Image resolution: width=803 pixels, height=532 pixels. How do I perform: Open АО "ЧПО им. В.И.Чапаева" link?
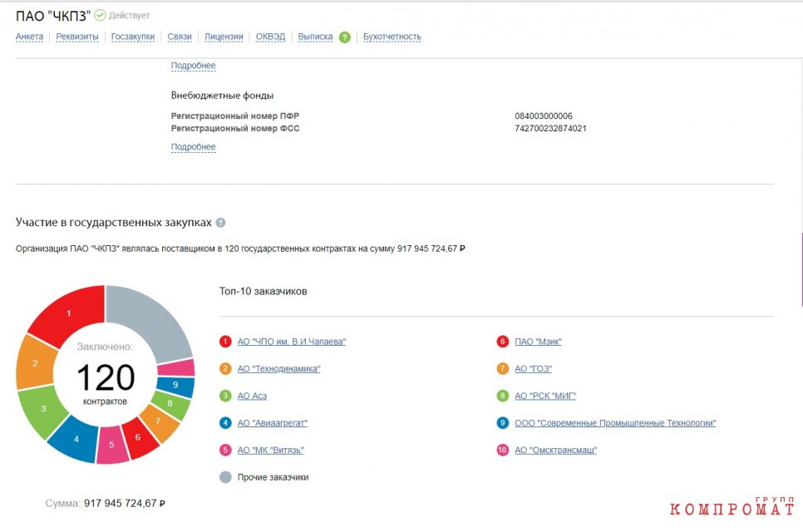(x=292, y=342)
